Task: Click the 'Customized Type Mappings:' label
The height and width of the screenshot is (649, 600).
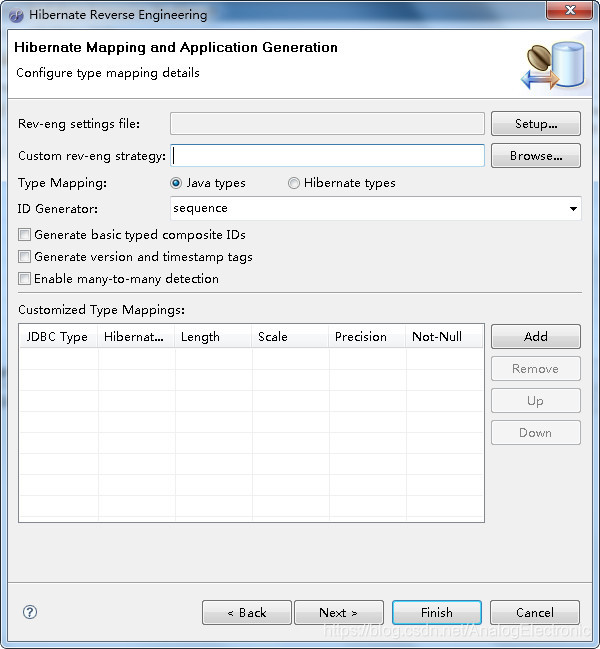Action: click(101, 310)
